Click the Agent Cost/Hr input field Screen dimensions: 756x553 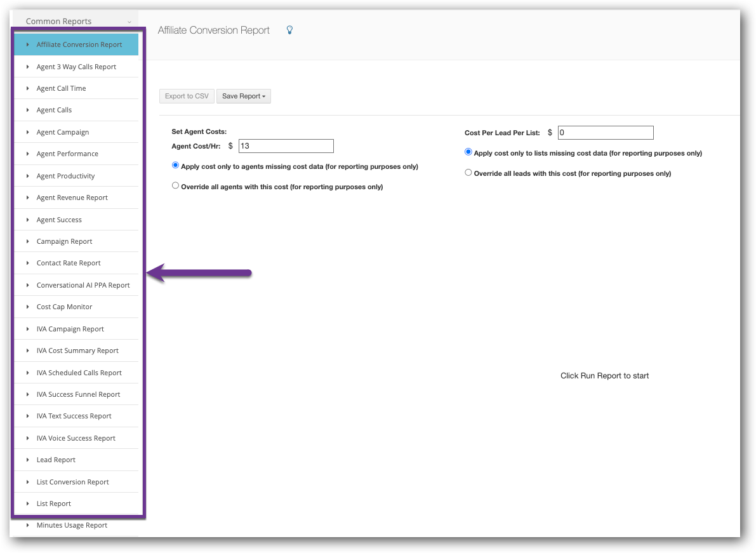[x=286, y=146]
